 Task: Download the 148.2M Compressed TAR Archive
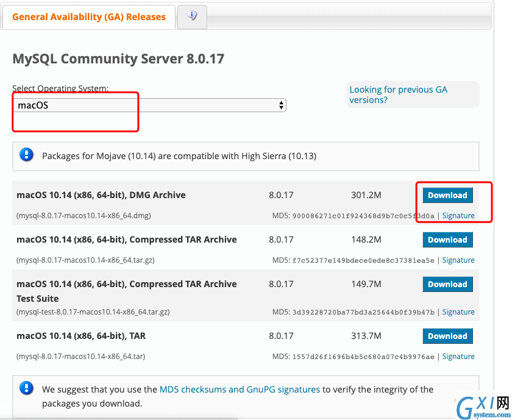447,240
